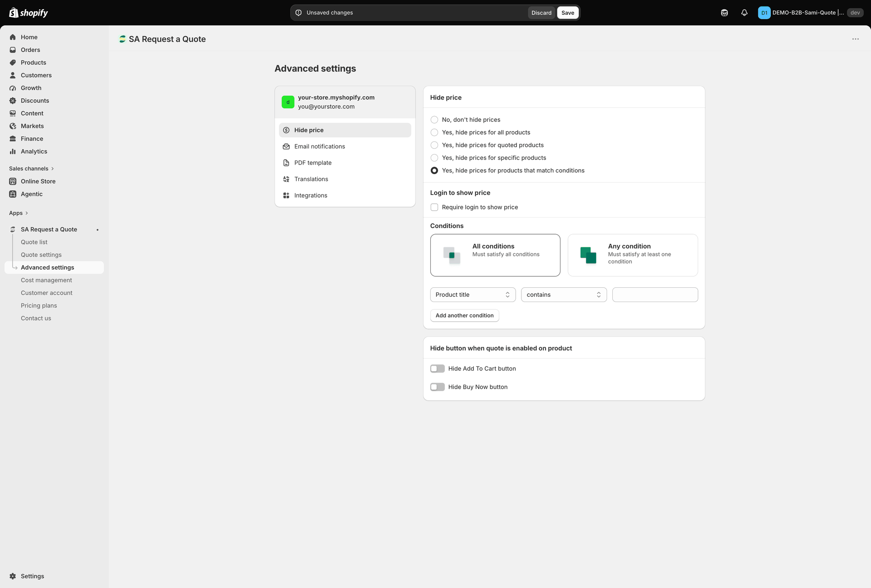Go to Quote list
This screenshot has height=588, width=871.
click(x=34, y=242)
